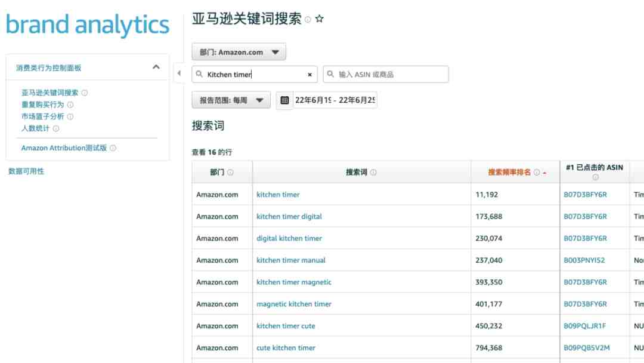Click info icon next to sidebar 亚马逊关键词搜索
Screen dimensions: 644x363
(x=85, y=93)
